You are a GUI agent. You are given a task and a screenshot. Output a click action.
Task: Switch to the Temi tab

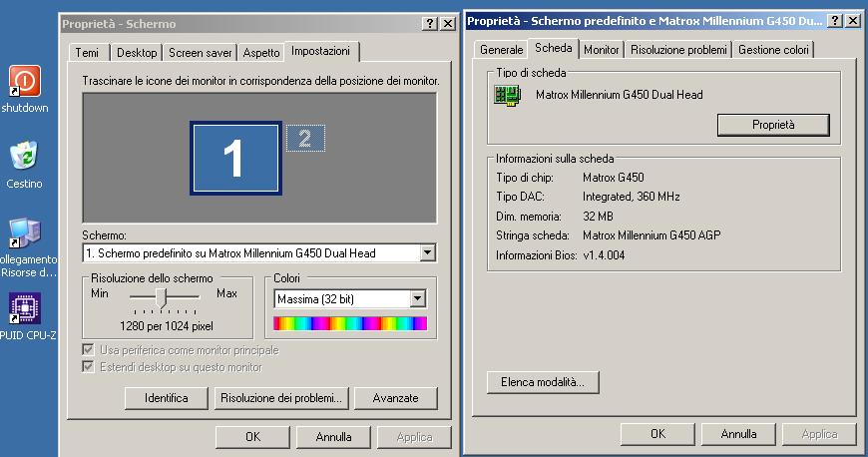pyautogui.click(x=87, y=53)
